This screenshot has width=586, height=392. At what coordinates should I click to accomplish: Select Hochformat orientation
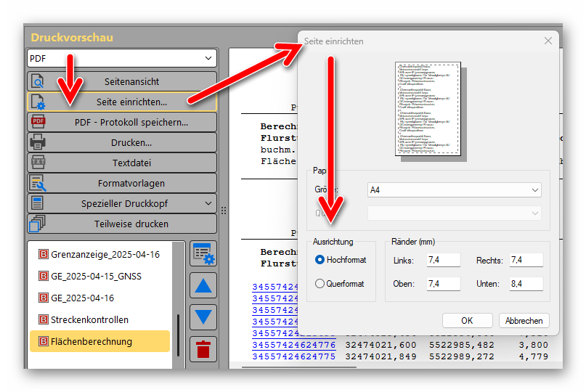pos(320,260)
